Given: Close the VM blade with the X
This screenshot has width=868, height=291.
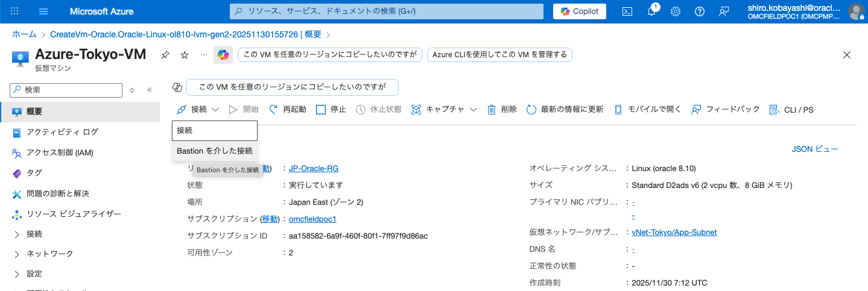Looking at the screenshot, I should (x=847, y=55).
